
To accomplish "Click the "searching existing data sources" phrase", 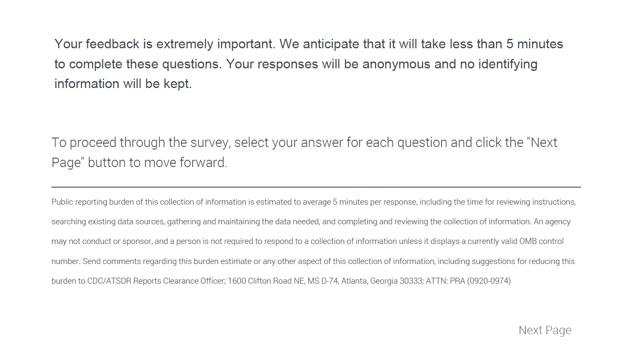I will coord(108,222).
